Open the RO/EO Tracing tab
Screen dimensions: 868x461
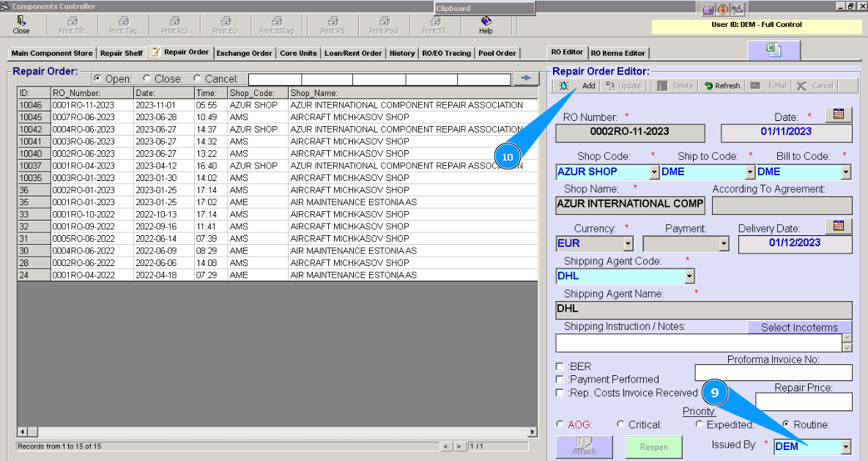point(446,54)
